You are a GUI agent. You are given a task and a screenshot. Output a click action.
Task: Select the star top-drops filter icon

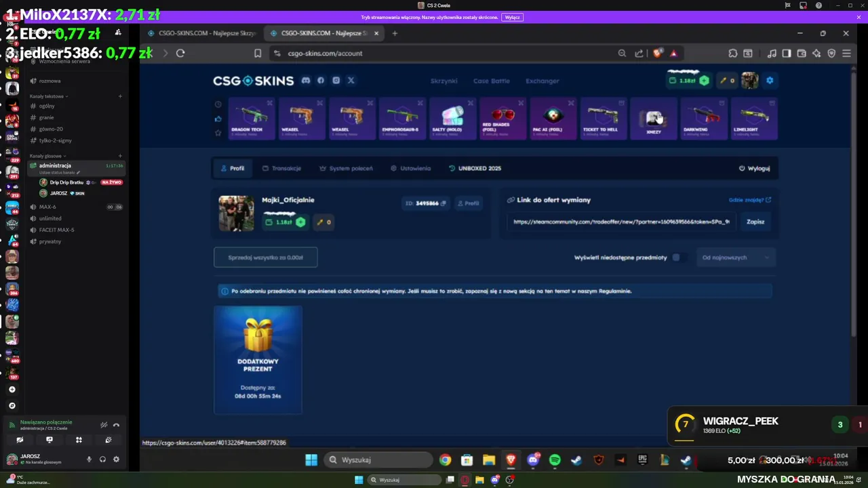[218, 133]
